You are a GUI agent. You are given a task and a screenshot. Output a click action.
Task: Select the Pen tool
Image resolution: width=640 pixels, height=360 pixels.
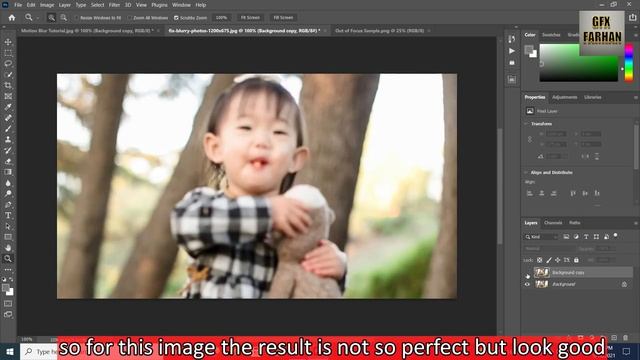click(x=8, y=204)
